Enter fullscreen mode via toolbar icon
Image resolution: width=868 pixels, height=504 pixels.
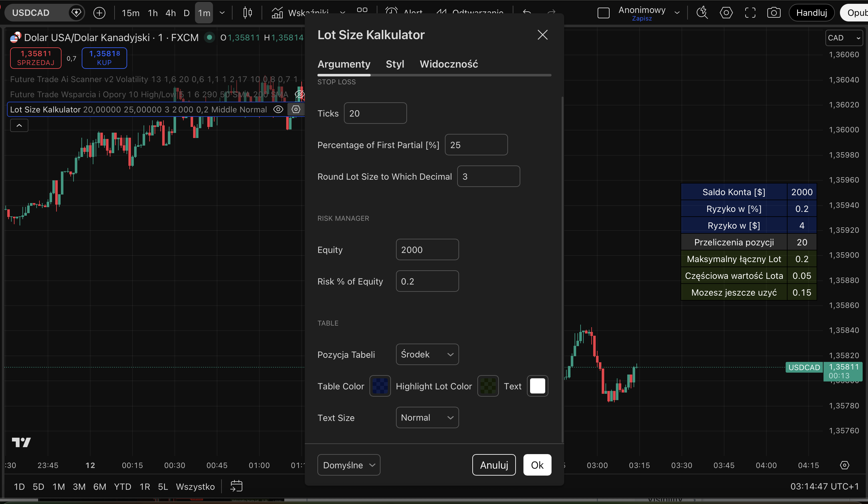[750, 13]
